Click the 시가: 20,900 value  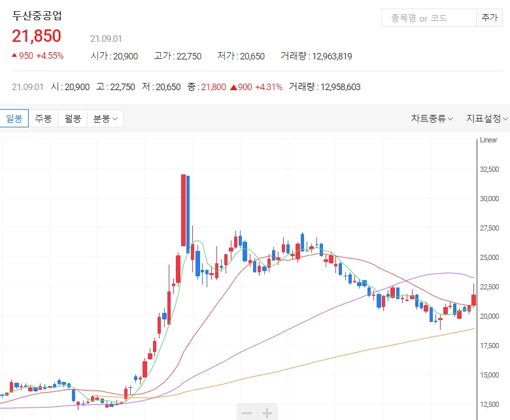coord(114,56)
